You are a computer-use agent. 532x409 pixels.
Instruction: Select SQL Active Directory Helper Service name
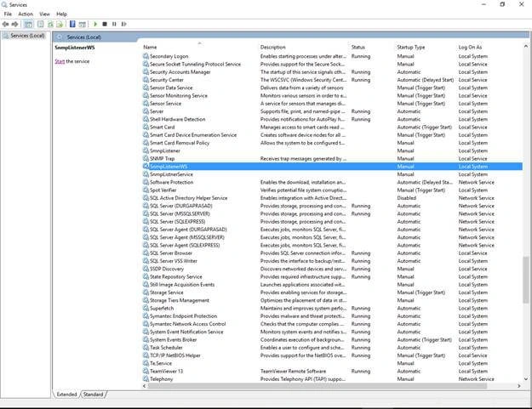(x=189, y=198)
